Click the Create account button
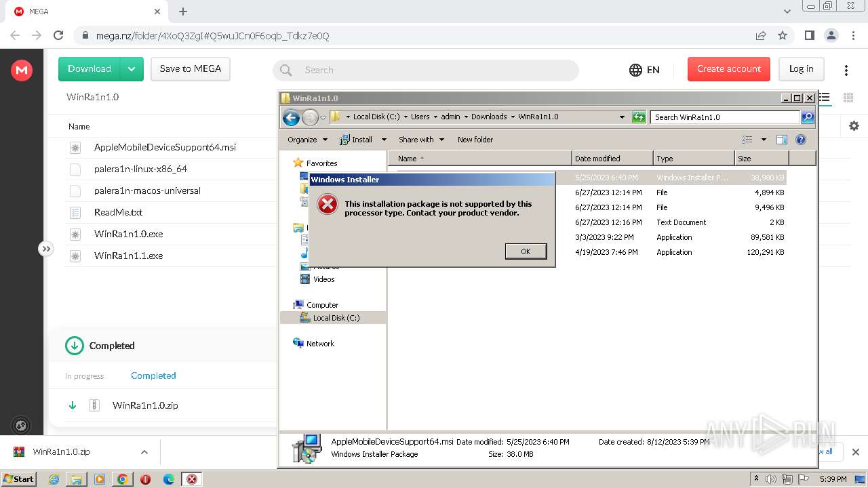 click(729, 69)
